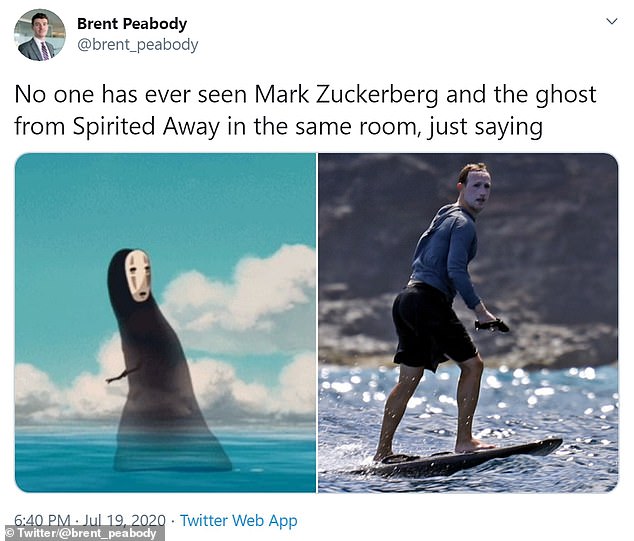Click the words "Mark Zuckerberg" in tweet

(347, 94)
